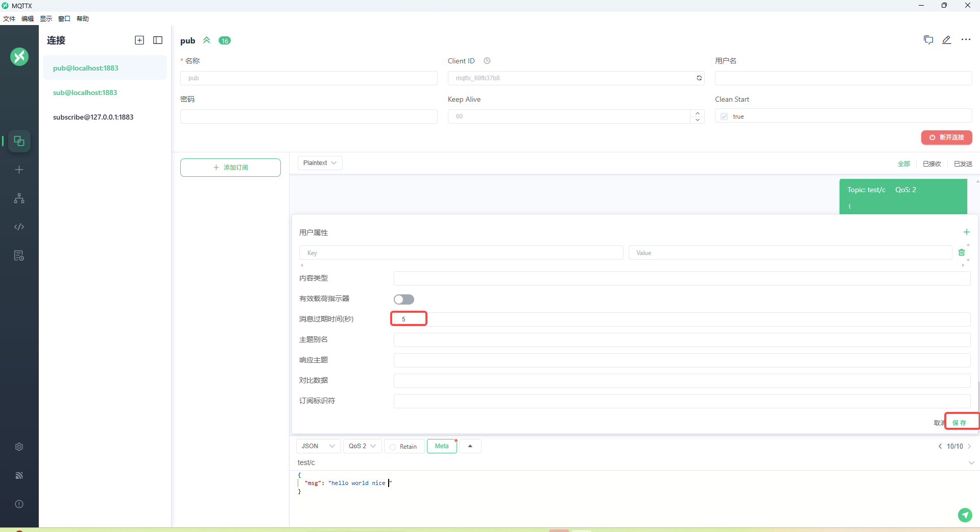Open the 文件 menu

point(9,19)
